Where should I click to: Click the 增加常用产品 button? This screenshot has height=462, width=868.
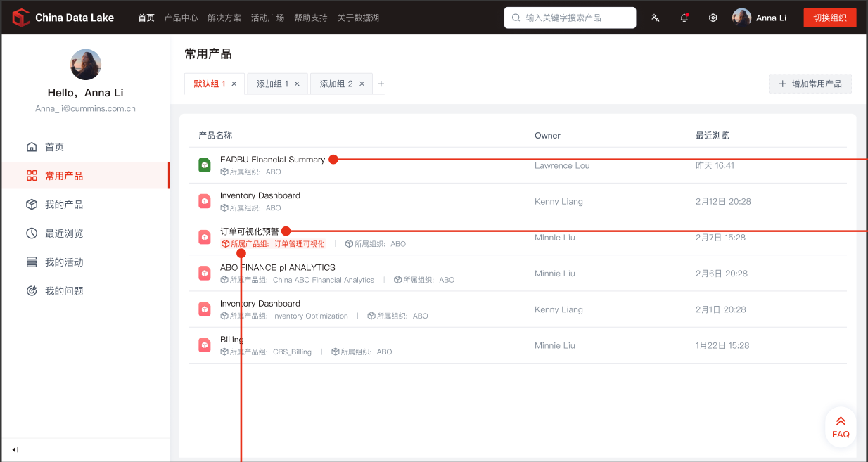point(810,84)
